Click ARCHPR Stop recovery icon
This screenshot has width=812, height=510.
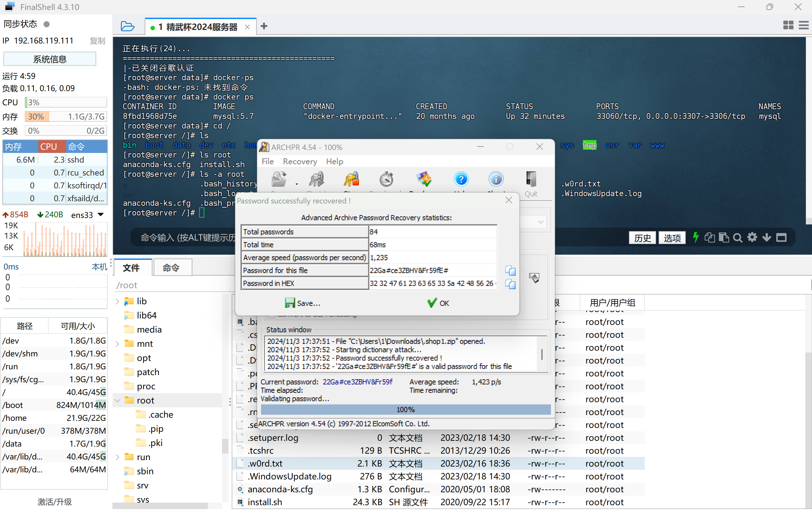point(351,179)
